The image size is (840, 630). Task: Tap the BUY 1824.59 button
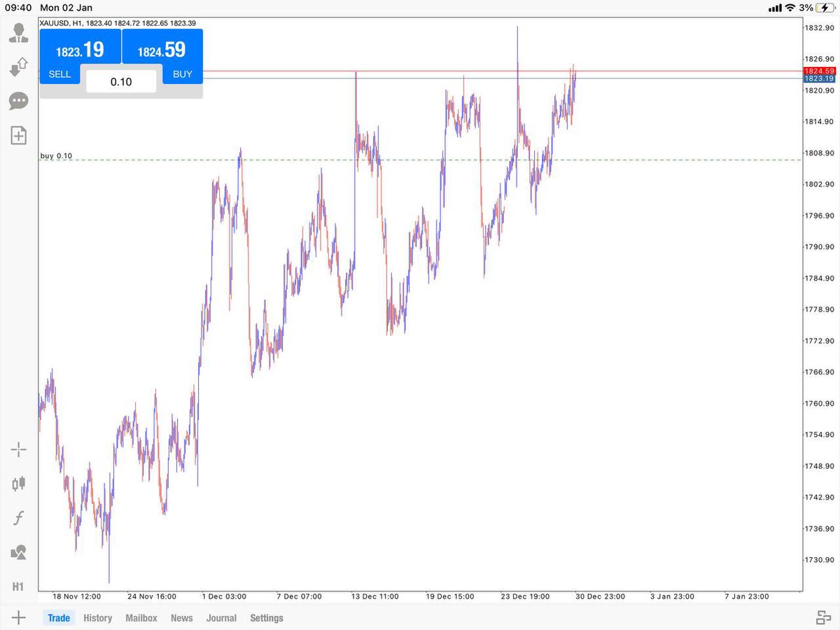tap(162, 56)
